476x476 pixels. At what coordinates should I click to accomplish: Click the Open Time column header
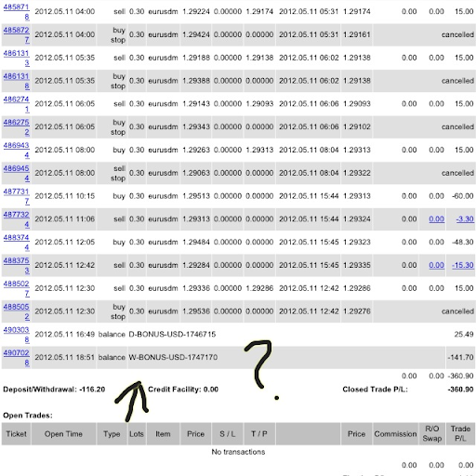click(63, 434)
